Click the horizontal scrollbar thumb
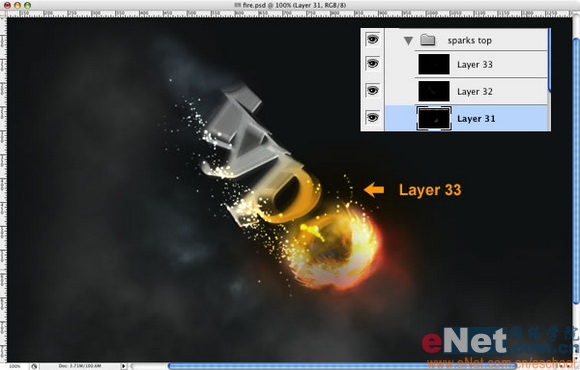This screenshot has height=370, width=580. pyautogui.click(x=342, y=366)
